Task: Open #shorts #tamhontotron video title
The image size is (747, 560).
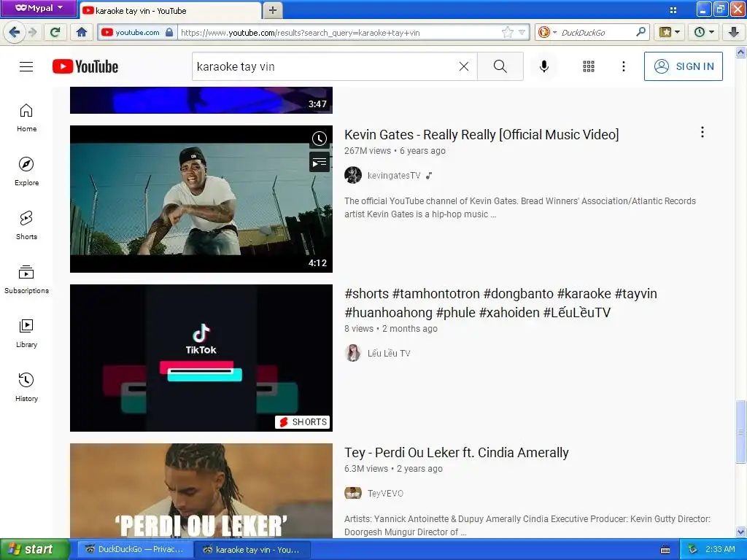Action: (x=500, y=303)
